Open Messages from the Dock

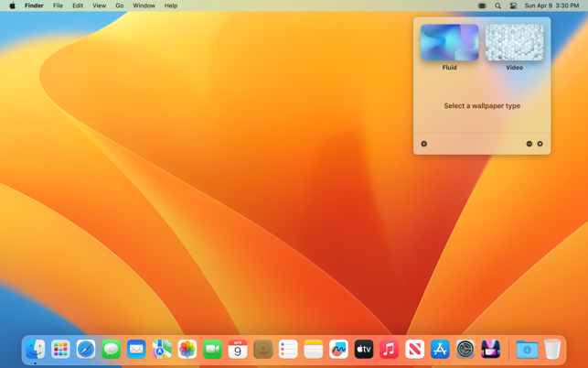pyautogui.click(x=111, y=349)
